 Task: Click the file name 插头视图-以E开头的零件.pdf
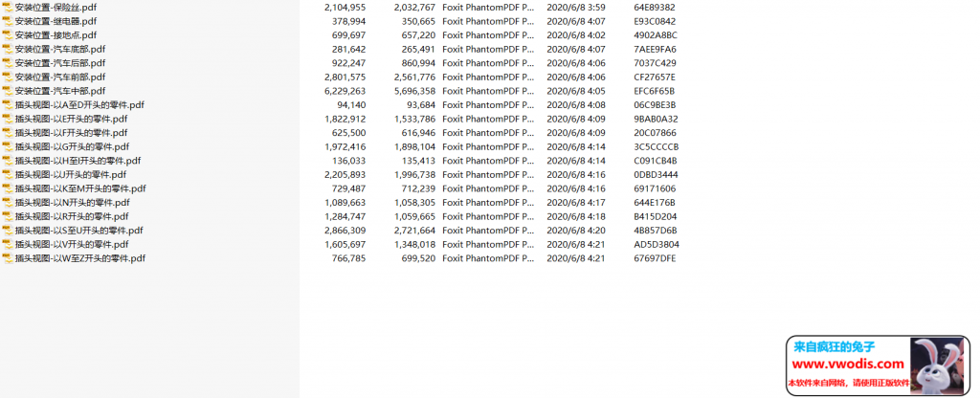pyautogui.click(x=71, y=120)
